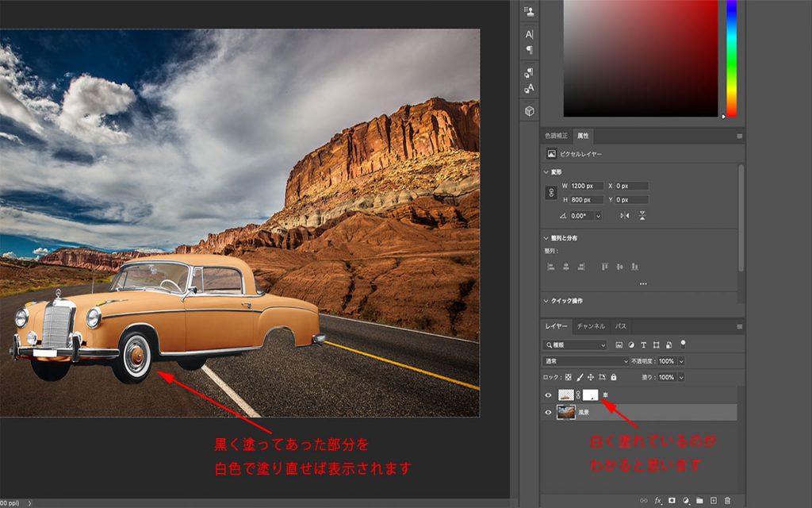
Task: Open the rotation angle dropdown arrow
Action: tap(598, 216)
